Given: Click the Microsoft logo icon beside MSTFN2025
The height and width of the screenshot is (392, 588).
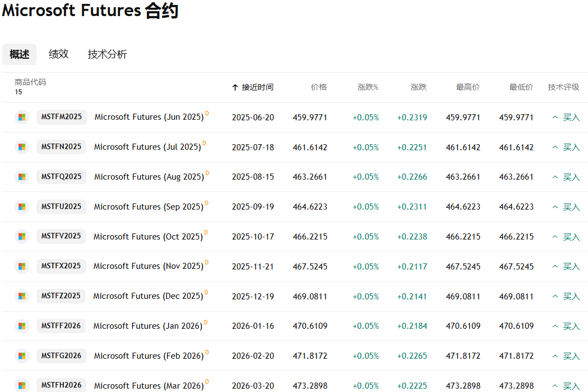Looking at the screenshot, I should click(x=22, y=147).
